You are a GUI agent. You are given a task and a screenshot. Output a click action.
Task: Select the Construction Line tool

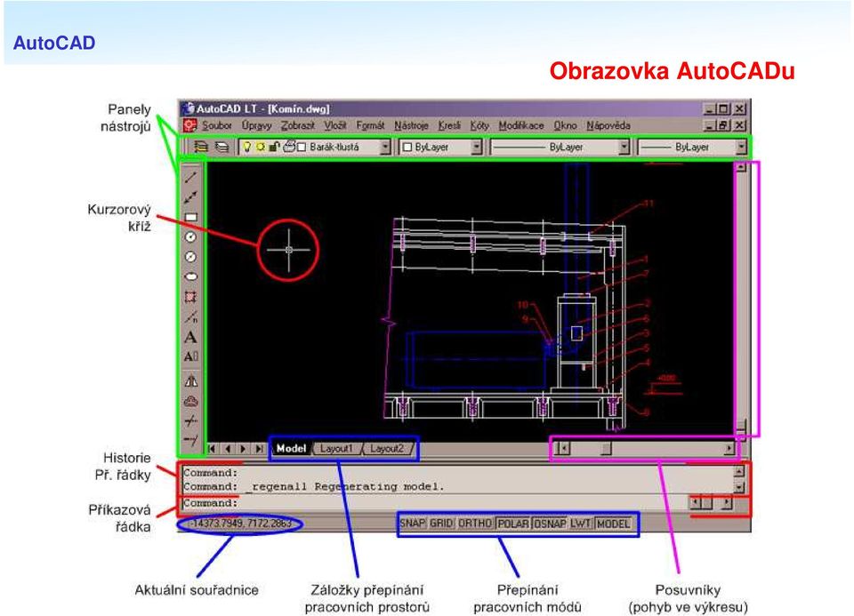190,197
